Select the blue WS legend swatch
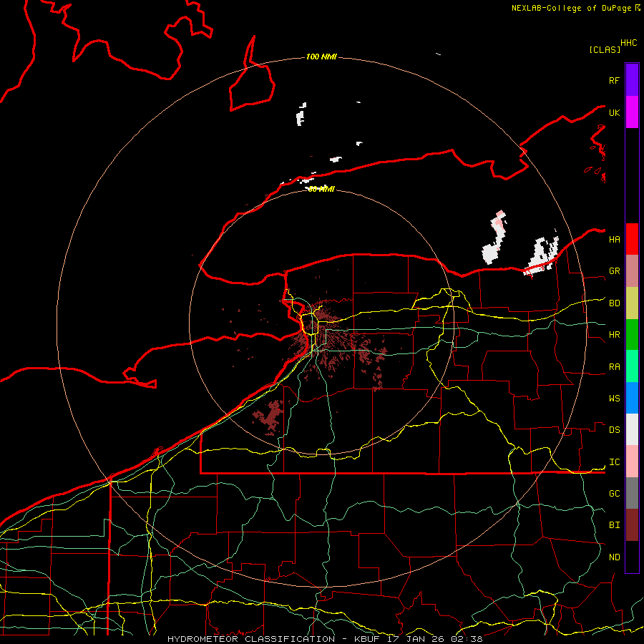The height and width of the screenshot is (644, 644). click(x=632, y=398)
